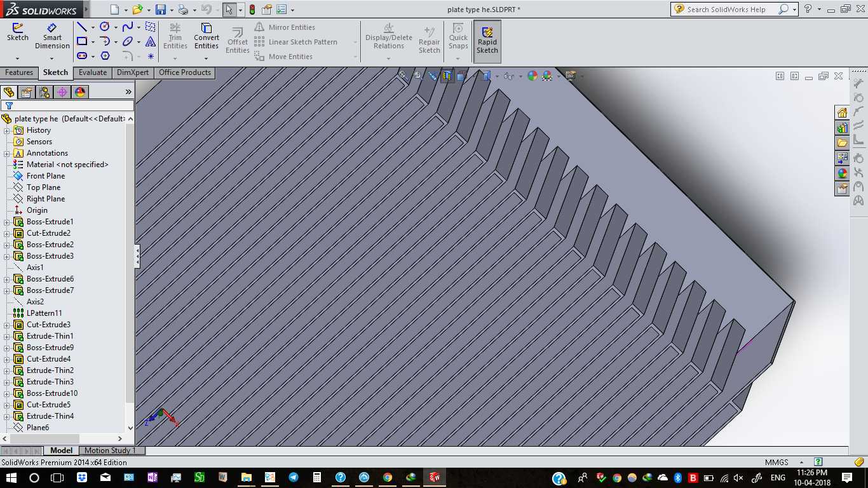This screenshot has height=488, width=868.
Task: Select the Model tab at bottom
Action: pyautogui.click(x=62, y=451)
